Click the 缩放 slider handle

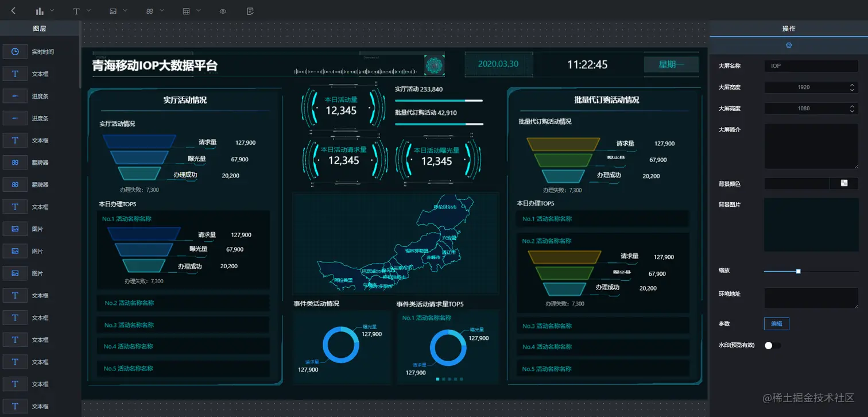point(798,271)
